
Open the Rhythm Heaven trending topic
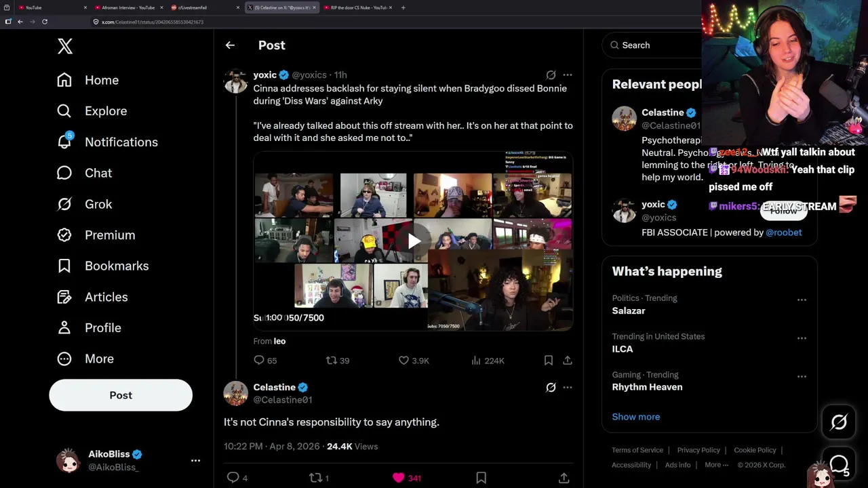[x=647, y=387]
